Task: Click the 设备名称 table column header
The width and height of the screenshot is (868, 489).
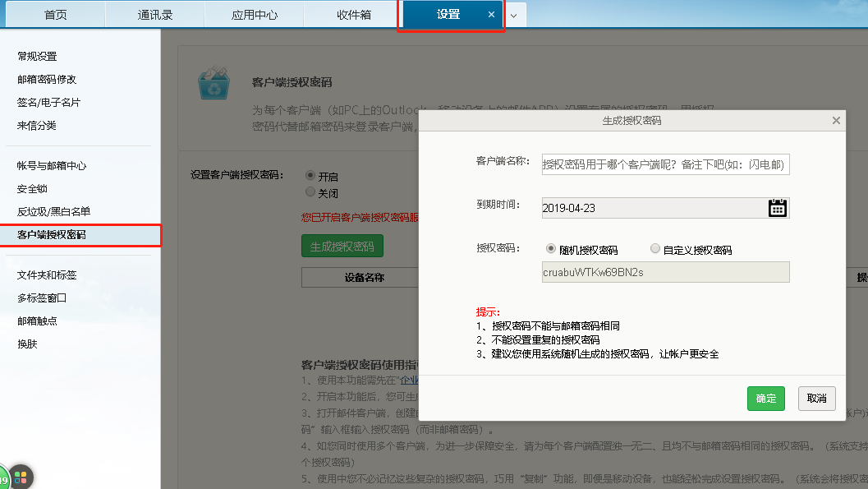Action: (364, 278)
